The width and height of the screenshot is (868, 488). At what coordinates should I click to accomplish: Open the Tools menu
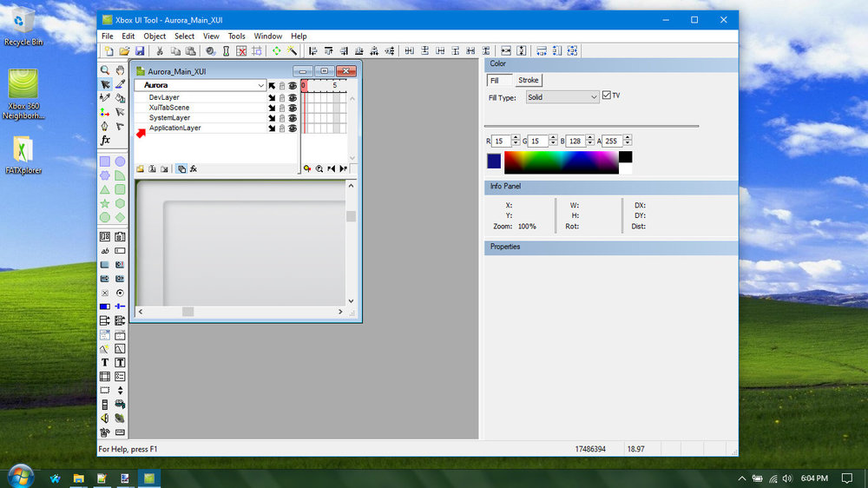pyautogui.click(x=236, y=36)
